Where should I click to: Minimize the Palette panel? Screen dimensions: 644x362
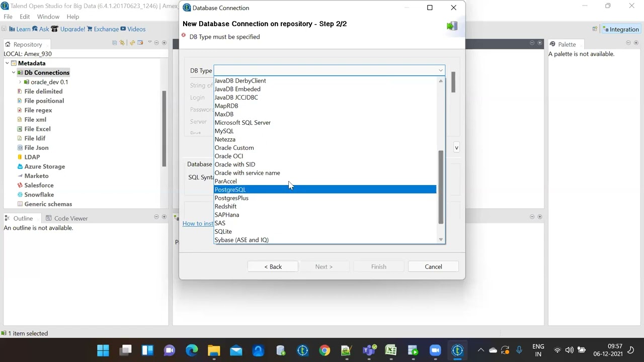point(628,43)
